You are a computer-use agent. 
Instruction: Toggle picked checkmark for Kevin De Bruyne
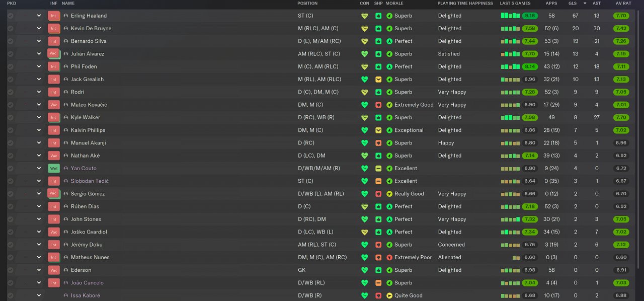click(x=10, y=28)
